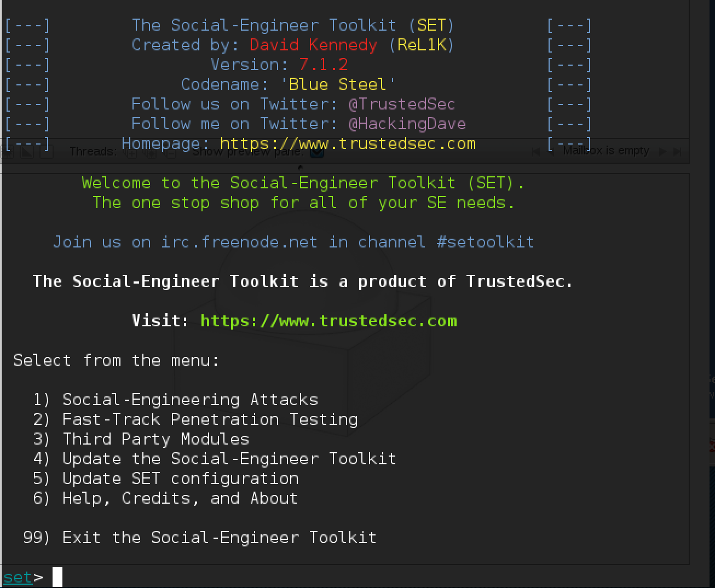Select Fast-Track Penetration Testing menu entry
The height and width of the screenshot is (588, 715).
(x=210, y=419)
